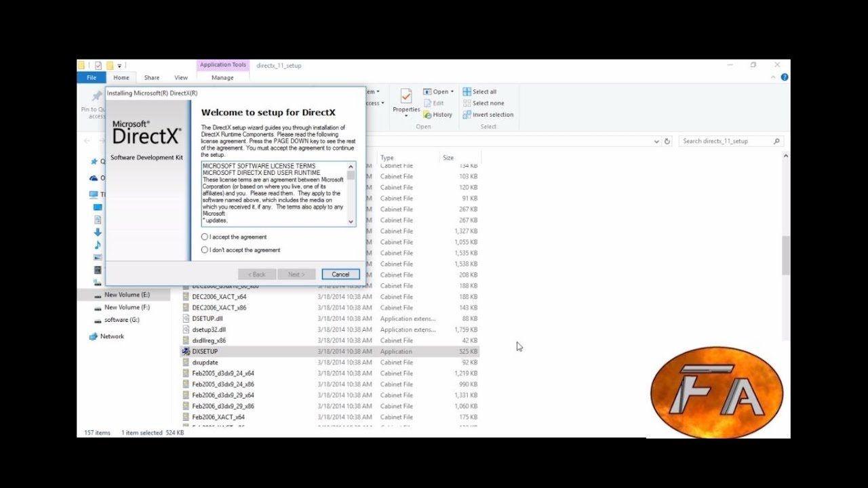Open the Manage tab under Application Tools

pyautogui.click(x=222, y=78)
